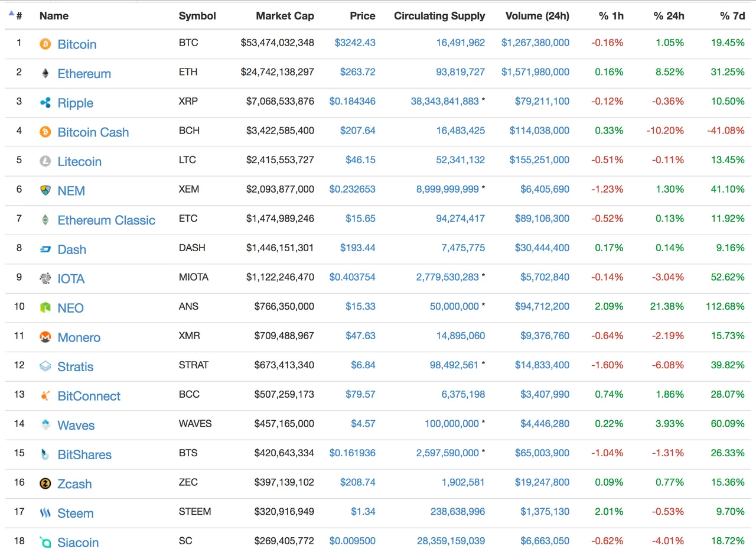Click the IOTA logo icon
This screenshot has width=756, height=549.
pyautogui.click(x=45, y=278)
